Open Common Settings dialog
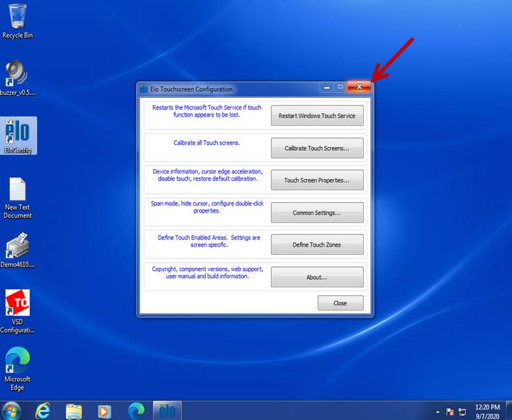This screenshot has width=512, height=420. 317,213
